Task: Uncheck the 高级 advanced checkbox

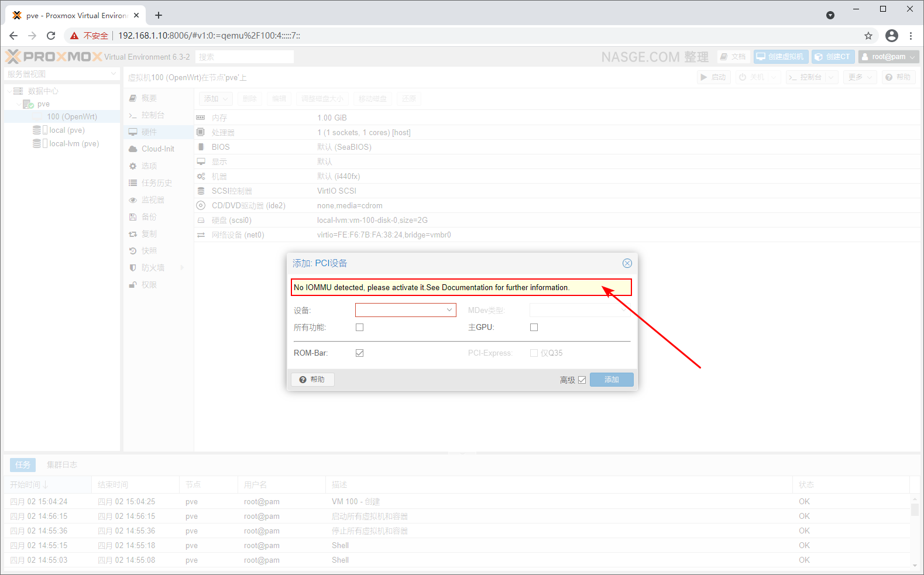Action: tap(582, 380)
